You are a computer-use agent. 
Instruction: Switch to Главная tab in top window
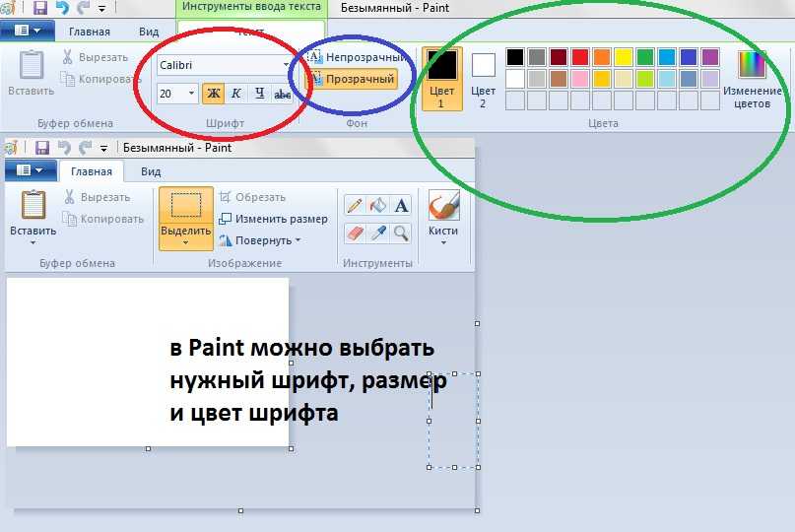90,32
